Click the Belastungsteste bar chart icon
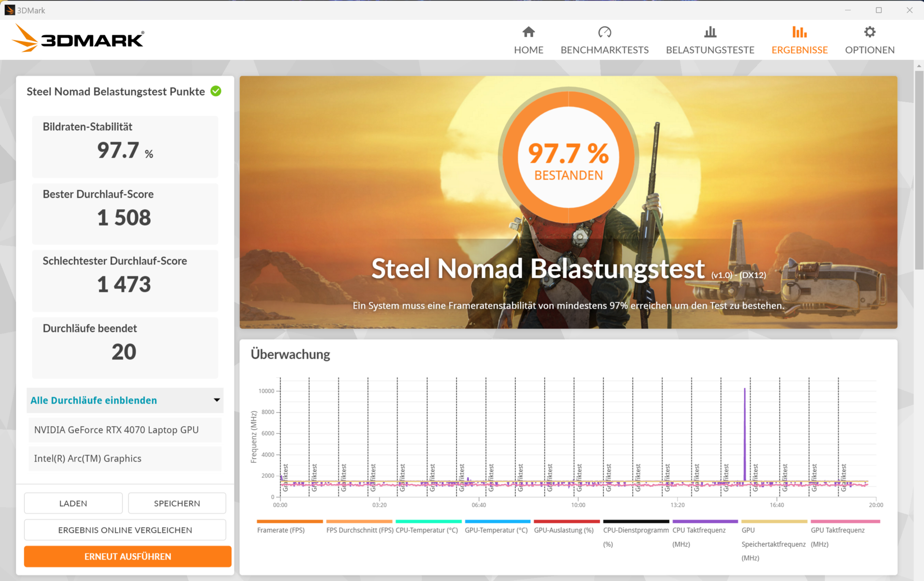Viewport: 924px width, 581px height. (710, 32)
